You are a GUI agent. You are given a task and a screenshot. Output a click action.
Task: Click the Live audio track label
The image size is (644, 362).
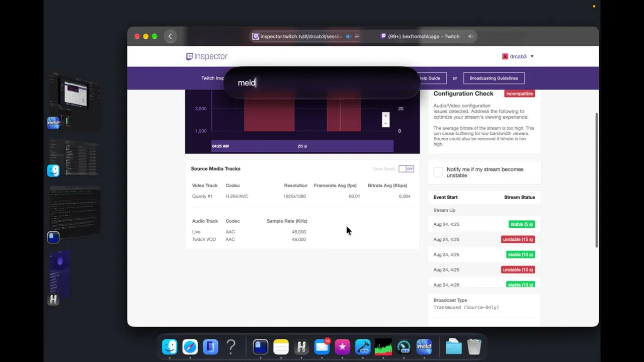196,232
